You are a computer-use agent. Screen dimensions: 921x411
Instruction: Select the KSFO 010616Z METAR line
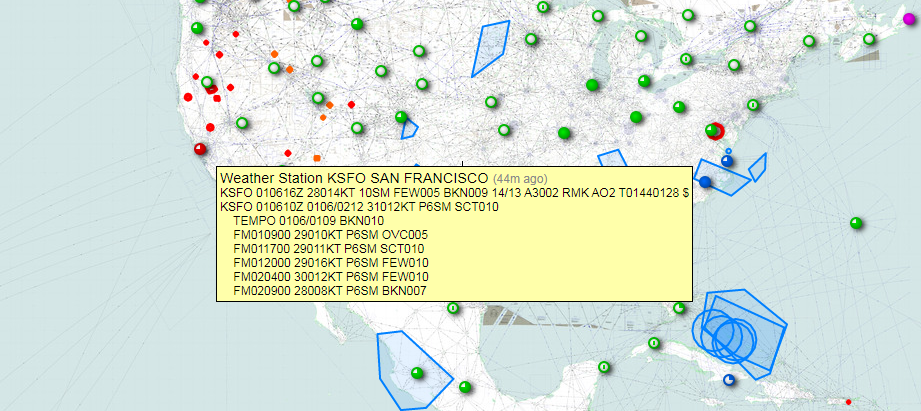coord(455,193)
